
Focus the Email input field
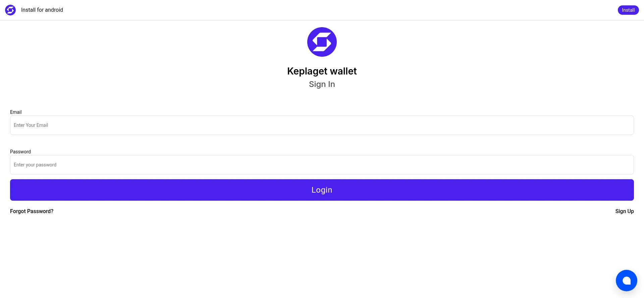(x=322, y=125)
